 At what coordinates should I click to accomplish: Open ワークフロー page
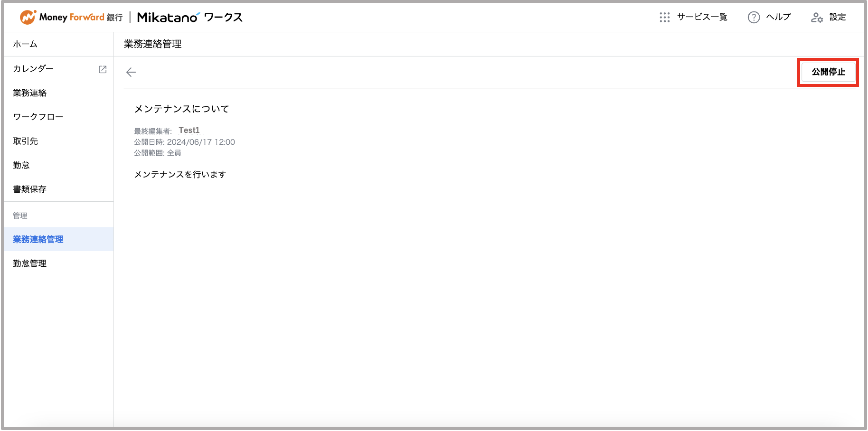pos(59,117)
